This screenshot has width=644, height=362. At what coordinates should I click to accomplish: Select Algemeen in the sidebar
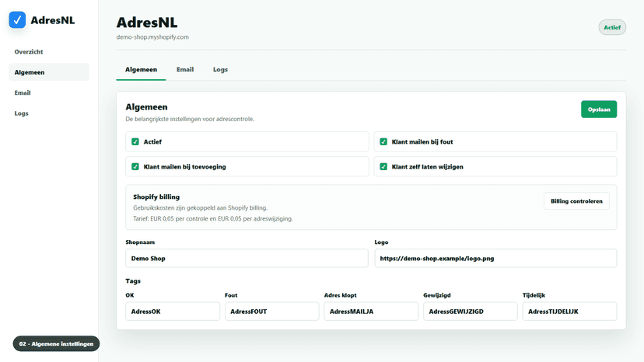coord(49,72)
